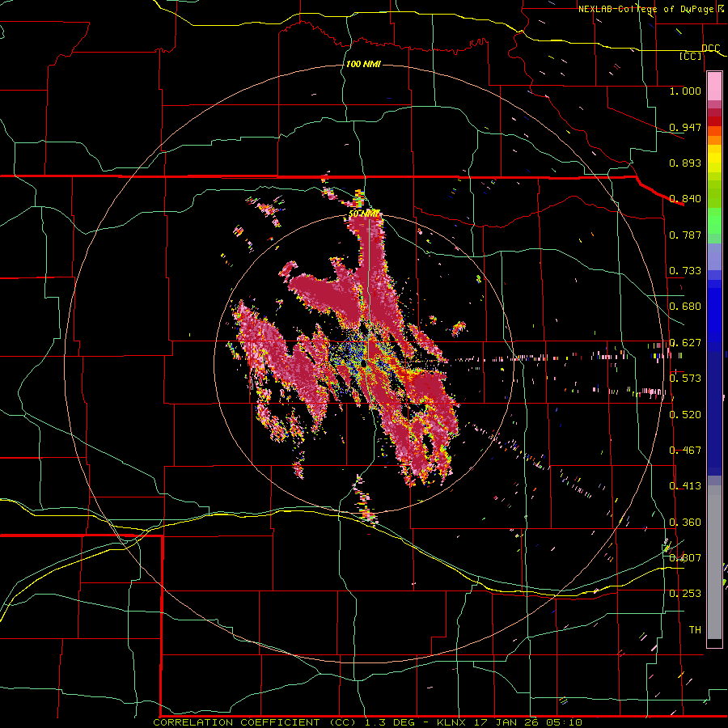Click the CORRELATION COEFFICIENT (CC) caption text
Image resolution: width=728 pixels, height=728 pixels.
coord(255,722)
